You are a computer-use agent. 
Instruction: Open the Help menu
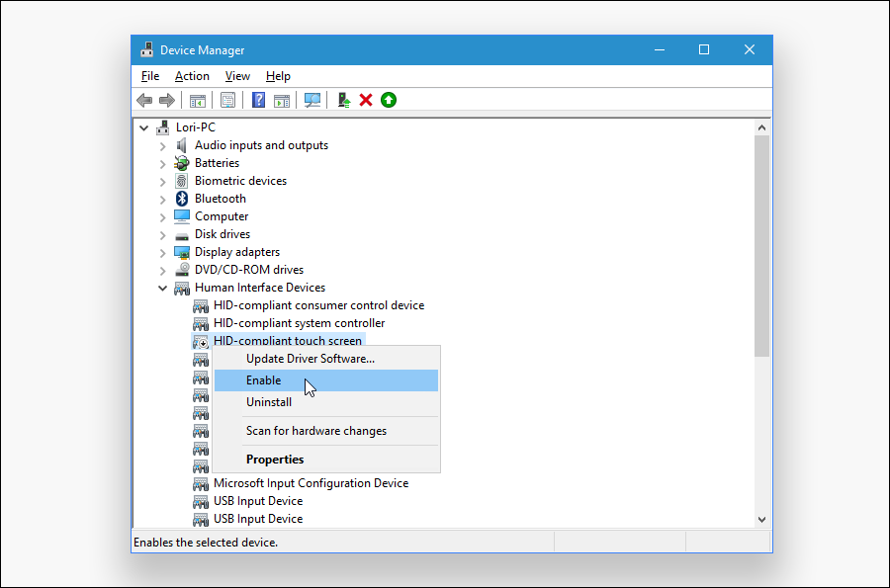[278, 76]
